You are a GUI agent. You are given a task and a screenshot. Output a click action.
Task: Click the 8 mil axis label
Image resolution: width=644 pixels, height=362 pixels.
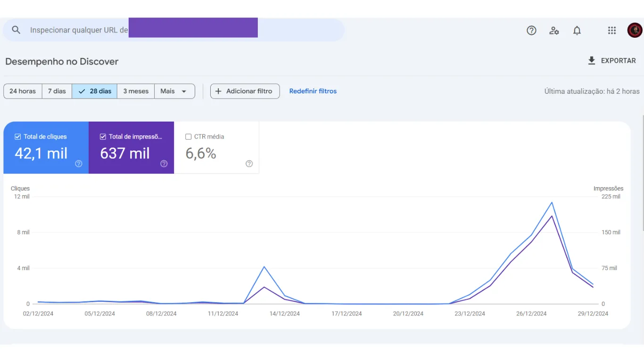(x=23, y=232)
